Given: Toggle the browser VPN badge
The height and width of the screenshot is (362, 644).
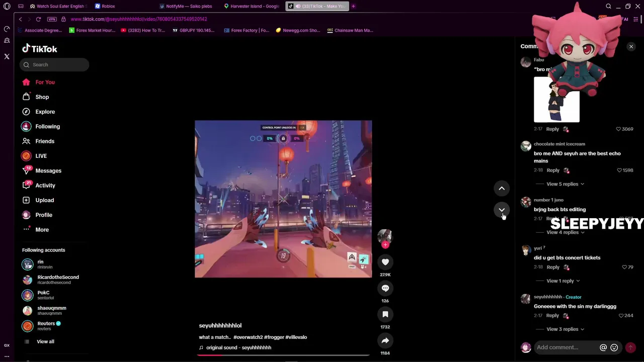Looking at the screenshot, I should click(52, 19).
